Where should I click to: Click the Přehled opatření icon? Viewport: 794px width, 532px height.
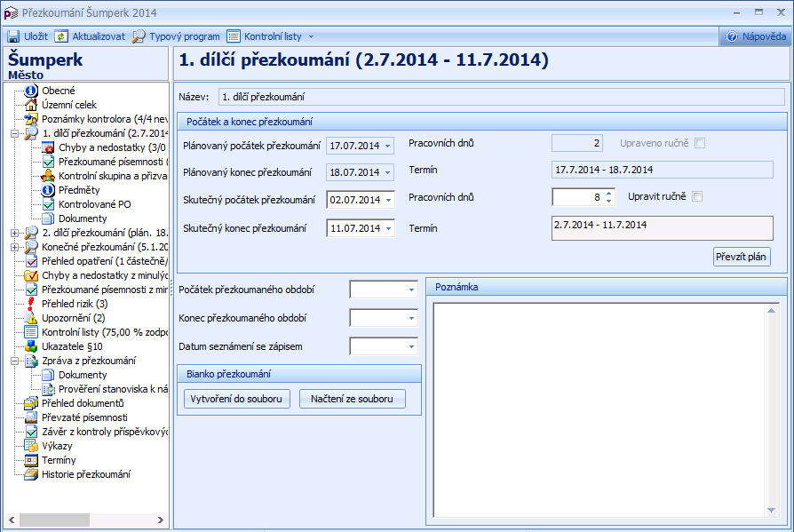(31, 261)
